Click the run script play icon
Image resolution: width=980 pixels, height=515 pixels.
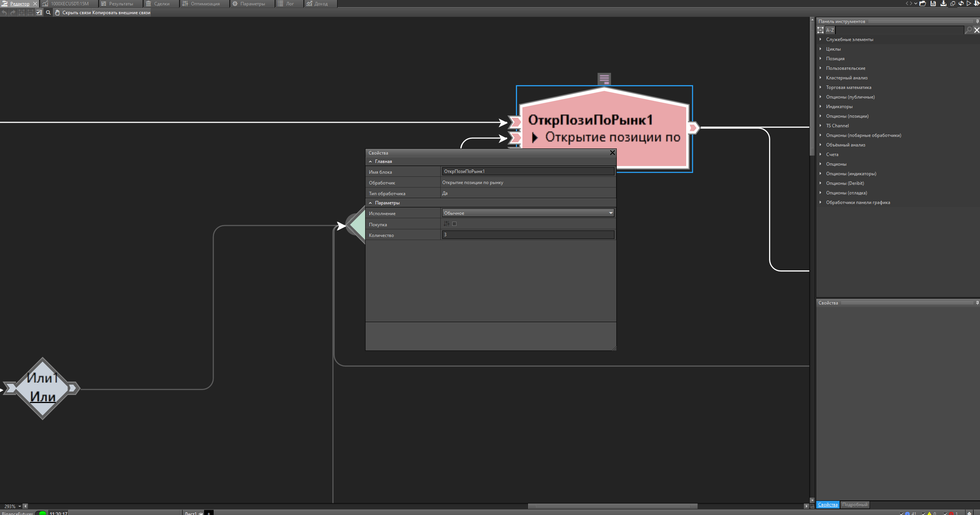click(x=968, y=3)
